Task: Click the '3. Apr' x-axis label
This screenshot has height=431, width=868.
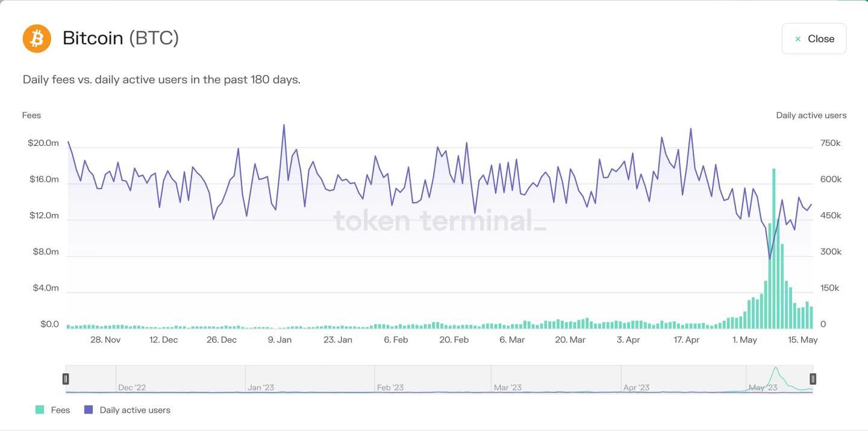Action: click(x=628, y=340)
